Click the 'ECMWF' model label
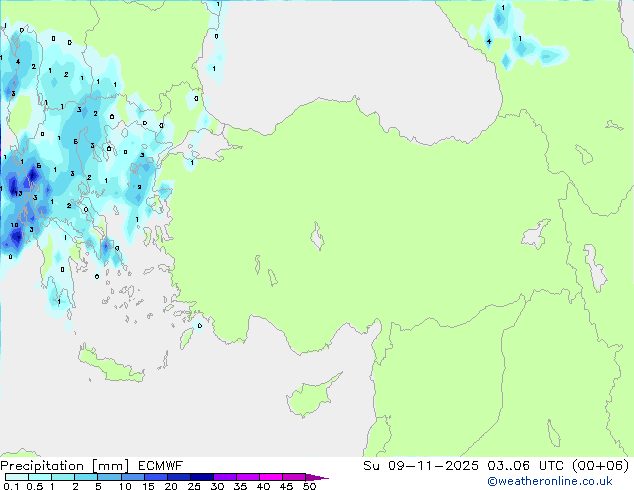The height and width of the screenshot is (490, 634). click(160, 466)
